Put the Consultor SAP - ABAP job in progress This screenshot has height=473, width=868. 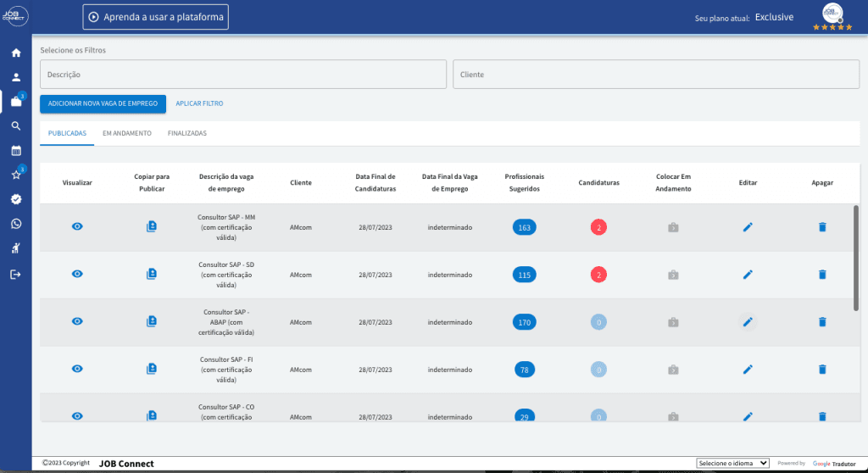pos(673,322)
